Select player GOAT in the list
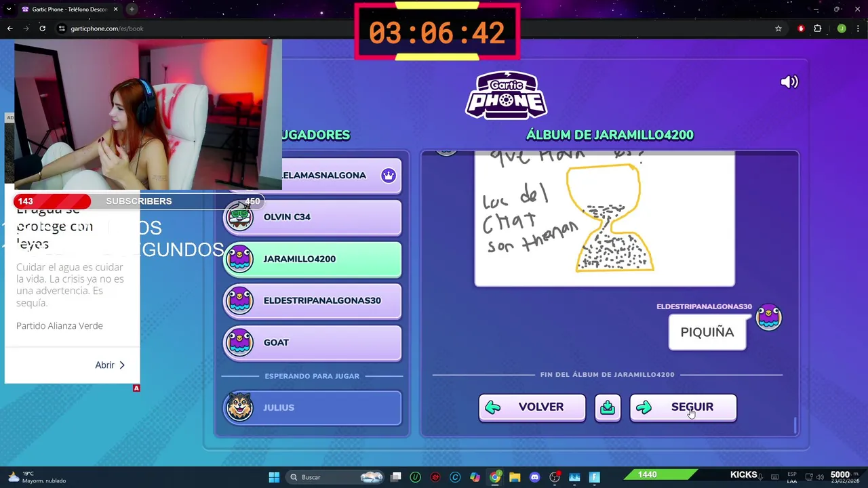 pyautogui.click(x=313, y=342)
